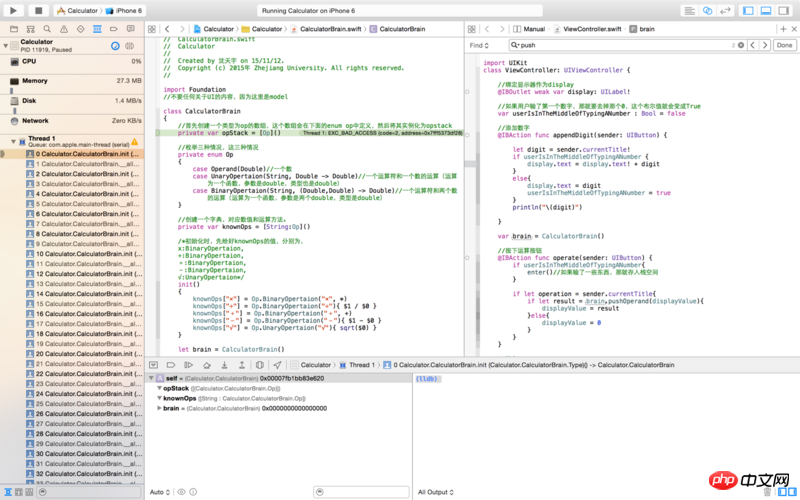Click Done in the find bar
Screen dimensions: 800x500
coord(783,46)
